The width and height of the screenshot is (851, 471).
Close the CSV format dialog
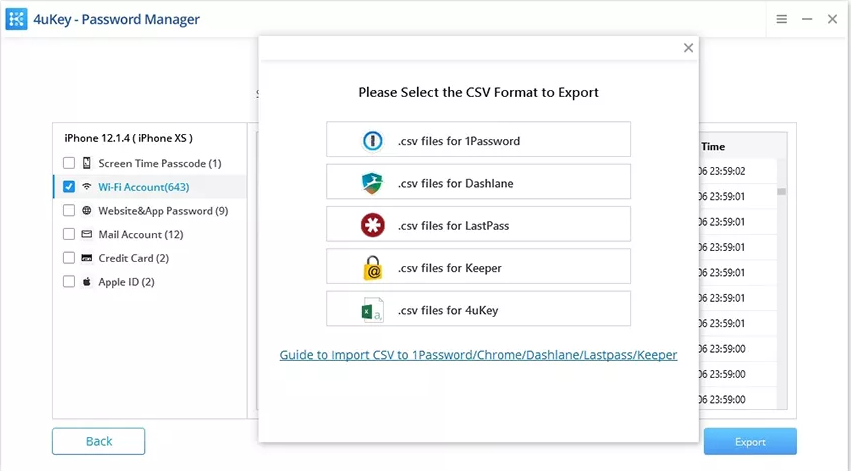(x=688, y=48)
